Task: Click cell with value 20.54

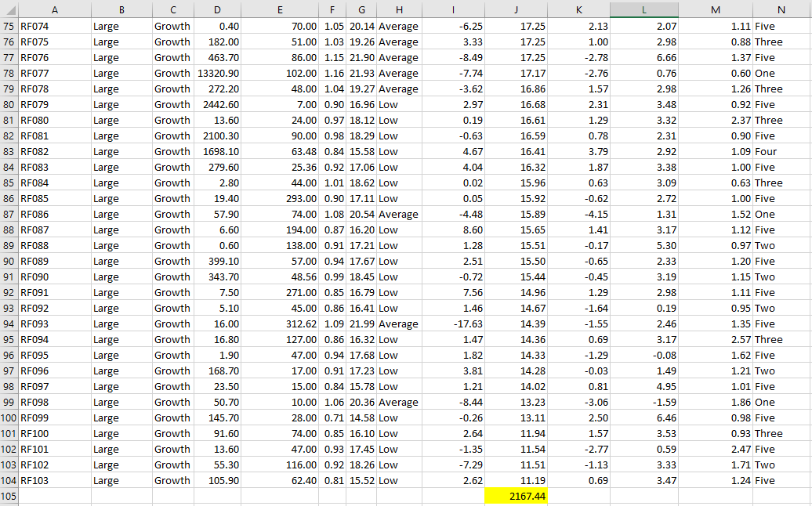Action: pyautogui.click(x=361, y=214)
